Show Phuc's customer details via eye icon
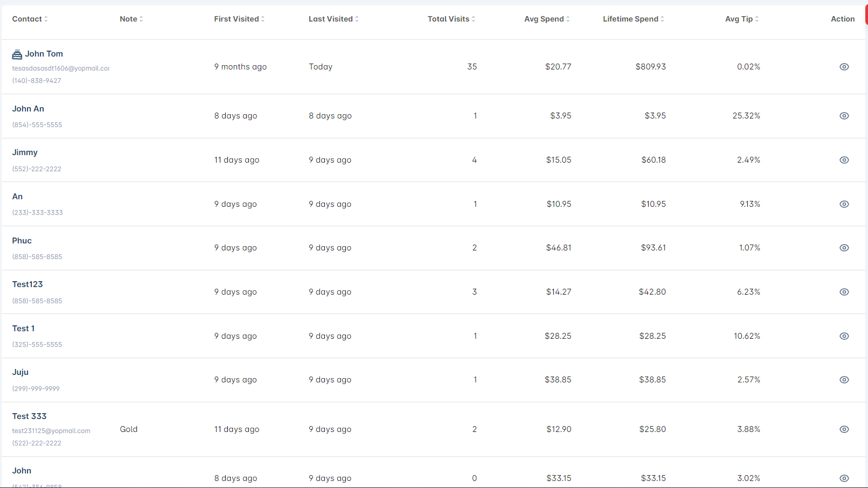 844,248
